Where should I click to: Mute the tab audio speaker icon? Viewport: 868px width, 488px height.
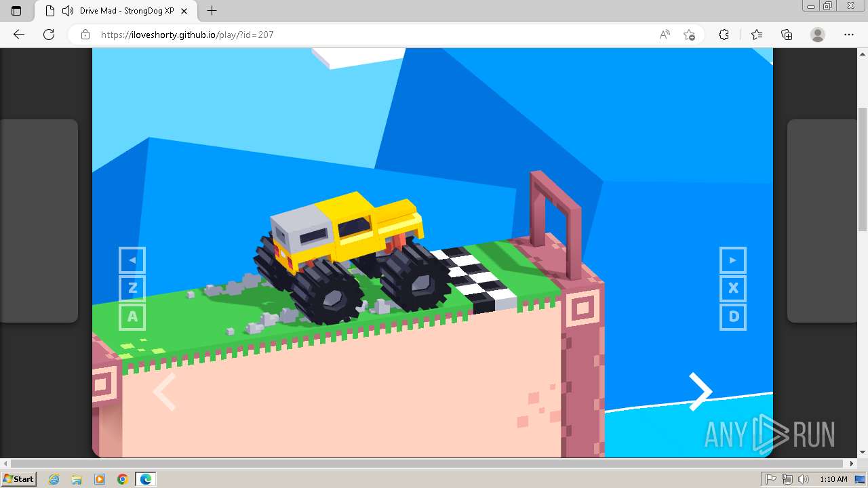67,11
